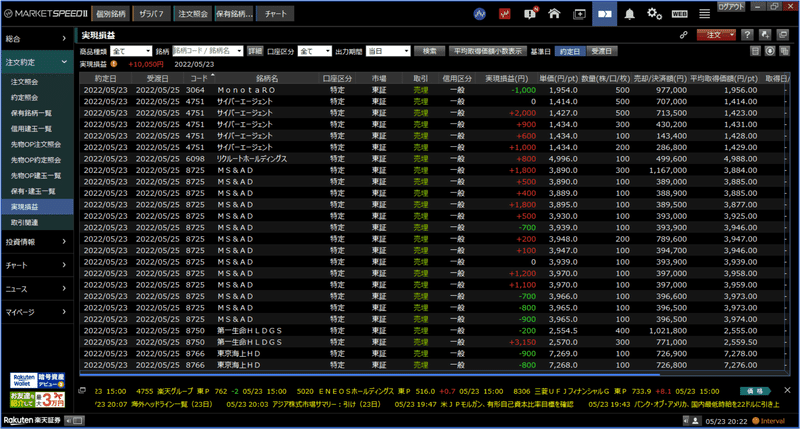Switch to the 個別銘柄 tab
800x429 pixels.
click(111, 14)
